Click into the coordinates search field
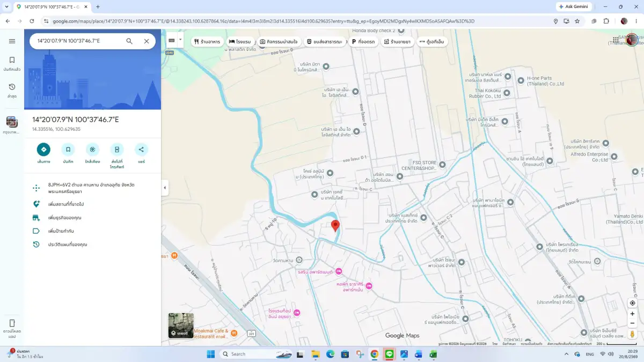644x362 pixels. (78, 41)
